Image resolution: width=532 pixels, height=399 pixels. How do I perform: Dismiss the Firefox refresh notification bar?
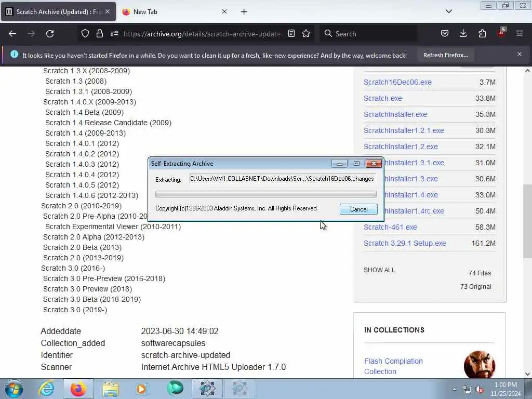click(x=520, y=54)
